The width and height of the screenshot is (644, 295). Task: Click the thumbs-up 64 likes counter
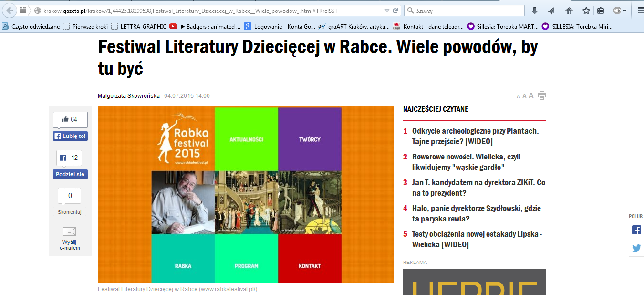click(x=70, y=119)
